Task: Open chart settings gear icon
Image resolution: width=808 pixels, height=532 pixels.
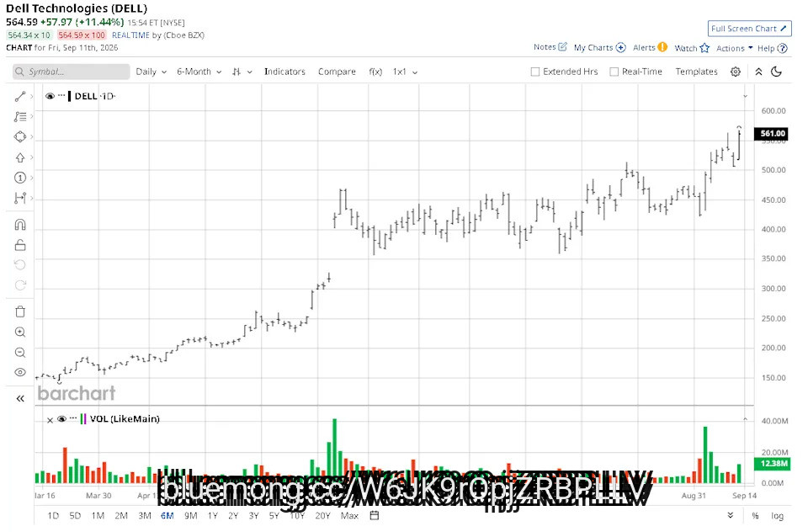Action: coord(736,72)
